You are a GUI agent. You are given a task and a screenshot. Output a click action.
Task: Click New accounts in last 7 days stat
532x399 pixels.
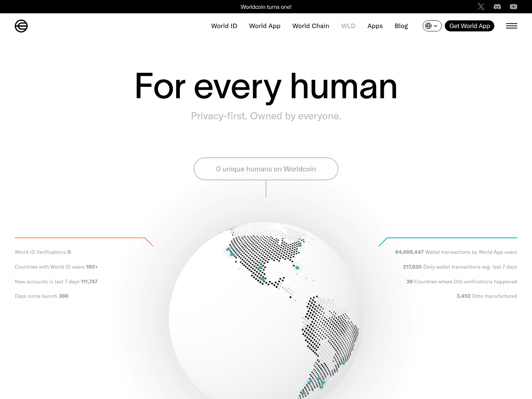coord(56,282)
